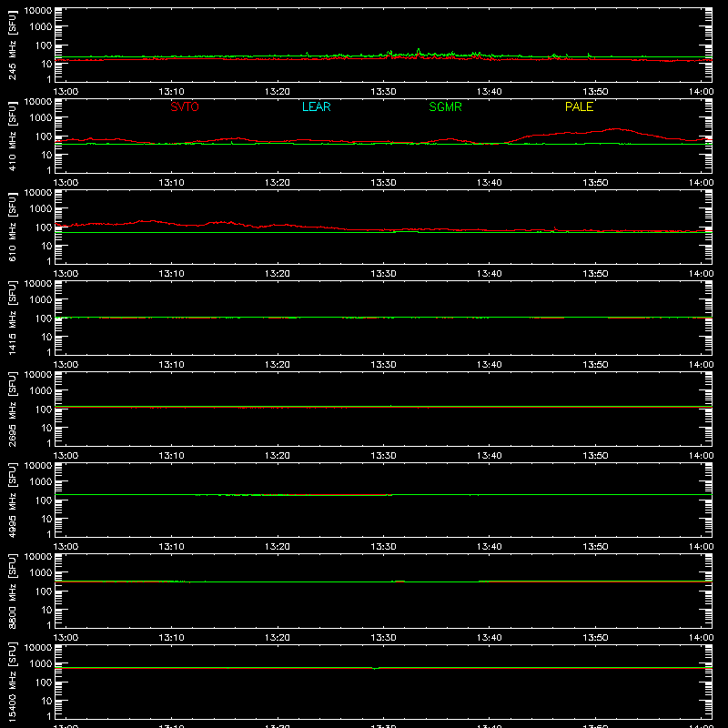The height and width of the screenshot is (728, 728).
Task: Click 13:00 time label below 8800 MHz plot
Action: pyautogui.click(x=66, y=638)
